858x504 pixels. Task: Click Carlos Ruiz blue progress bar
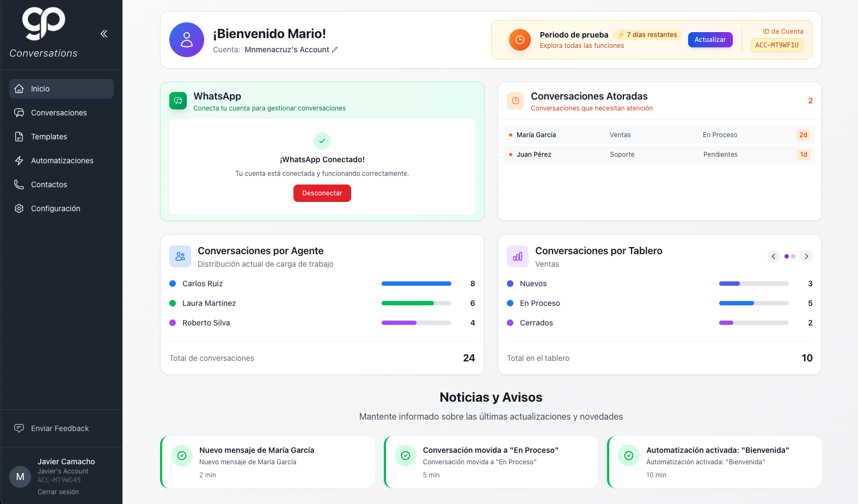[x=416, y=284]
